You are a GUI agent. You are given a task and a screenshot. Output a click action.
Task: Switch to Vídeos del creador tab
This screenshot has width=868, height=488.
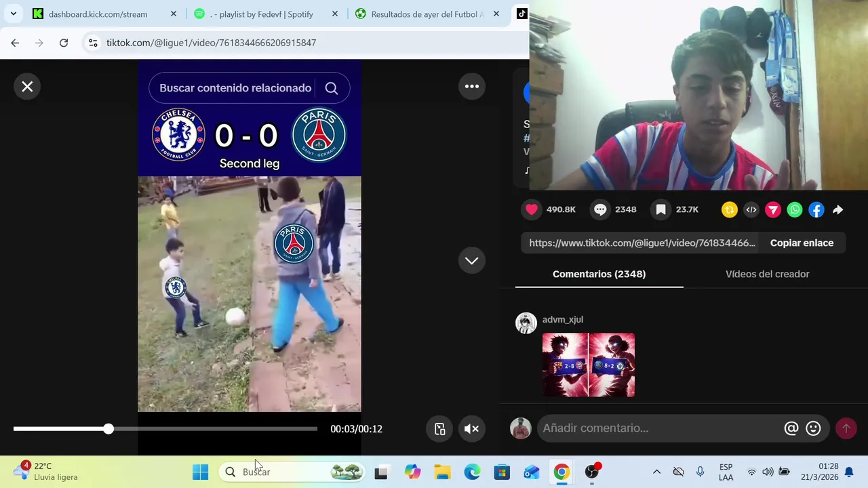768,274
